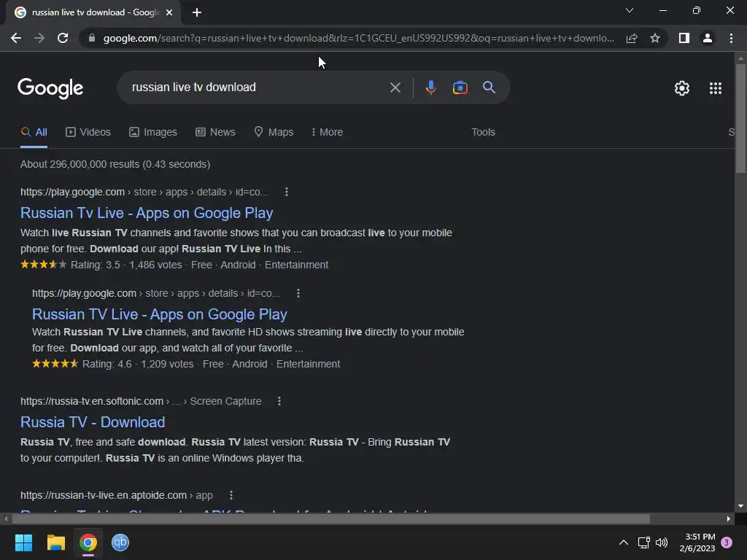
Task: Close the russian live tv download tab
Action: coord(169,12)
